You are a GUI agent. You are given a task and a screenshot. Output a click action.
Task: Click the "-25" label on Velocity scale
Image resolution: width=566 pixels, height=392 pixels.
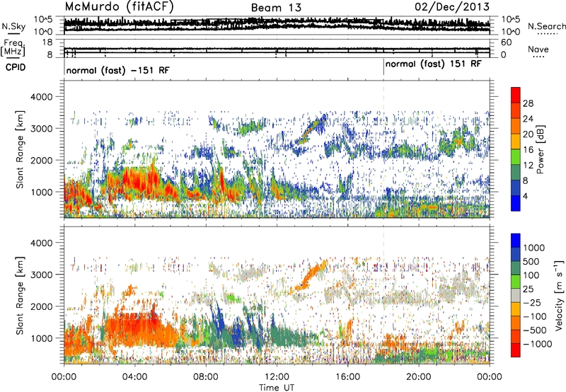(x=532, y=302)
